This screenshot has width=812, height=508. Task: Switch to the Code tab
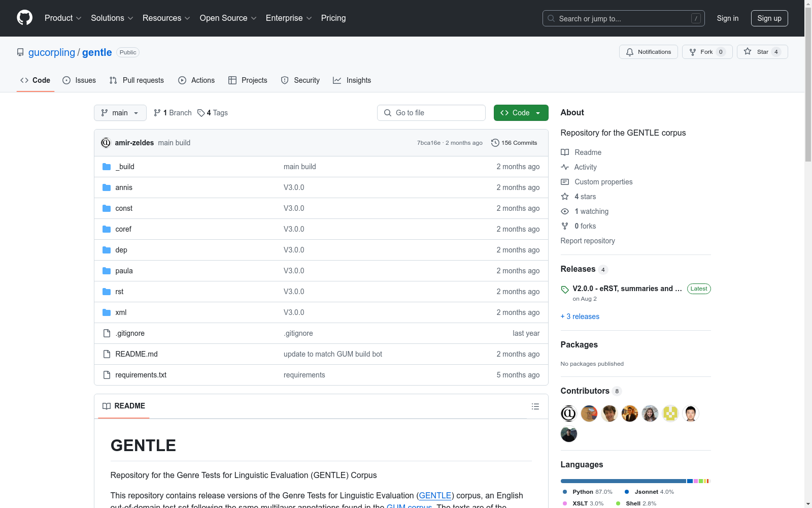click(x=36, y=80)
